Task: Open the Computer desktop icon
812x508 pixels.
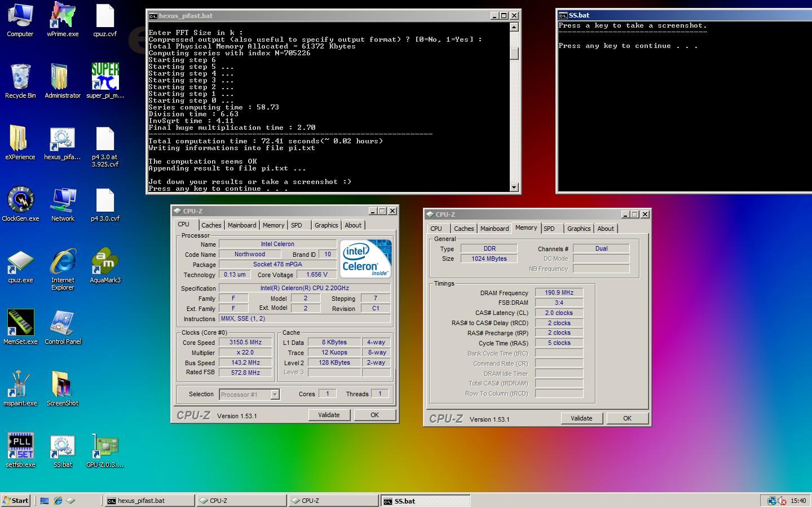Action: tap(20, 20)
